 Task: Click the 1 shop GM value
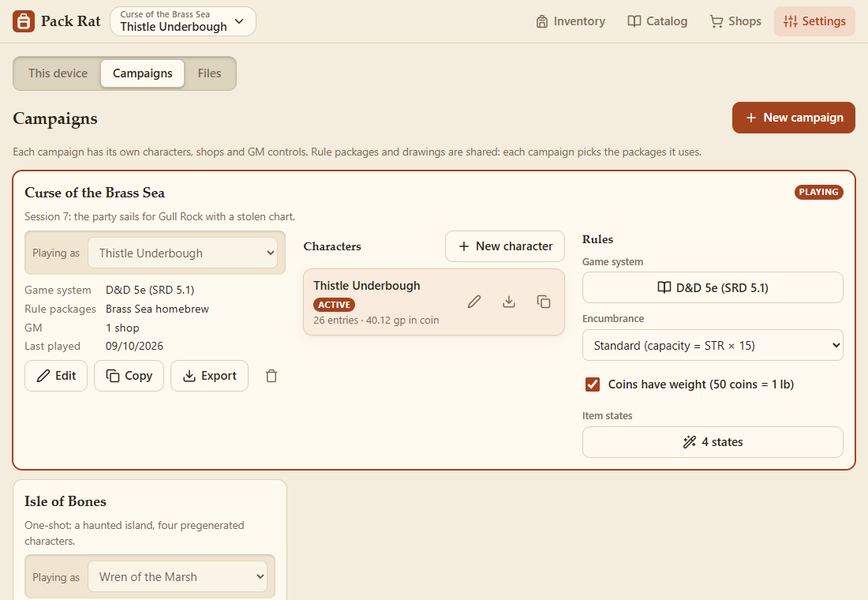click(122, 328)
